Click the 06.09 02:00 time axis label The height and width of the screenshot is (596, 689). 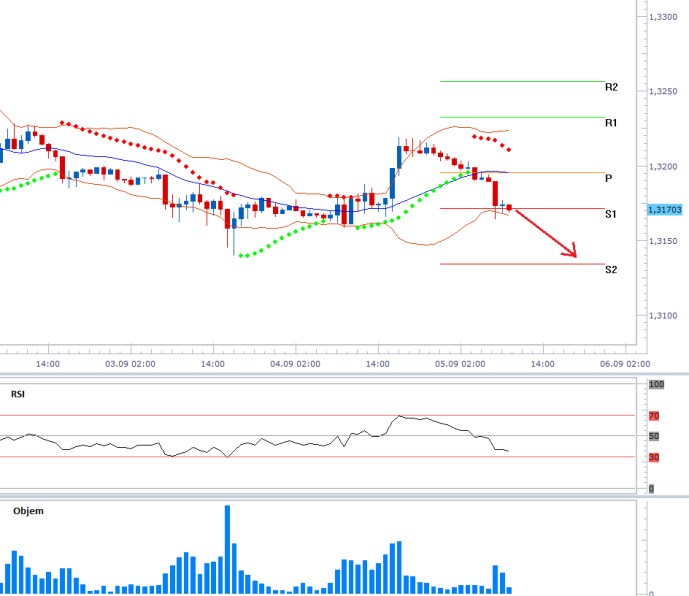625,364
